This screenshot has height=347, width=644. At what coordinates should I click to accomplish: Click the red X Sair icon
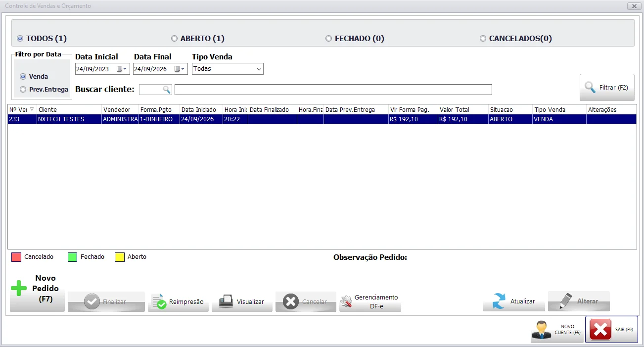[x=600, y=329]
